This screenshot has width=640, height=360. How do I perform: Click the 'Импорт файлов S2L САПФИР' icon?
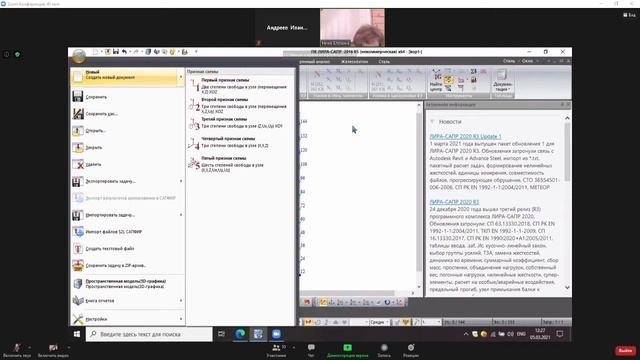pyautogui.click(x=78, y=231)
